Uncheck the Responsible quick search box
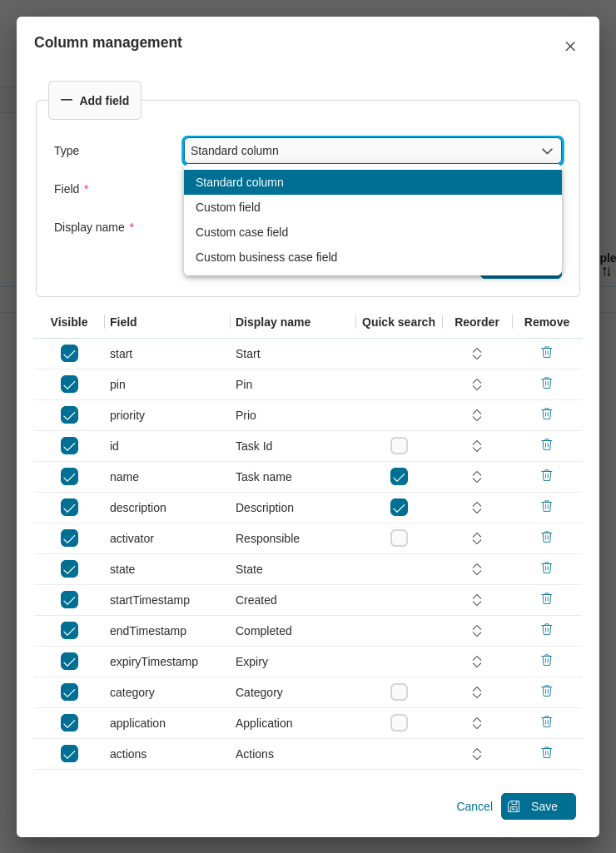Image resolution: width=616 pixels, height=853 pixels. 399,538
